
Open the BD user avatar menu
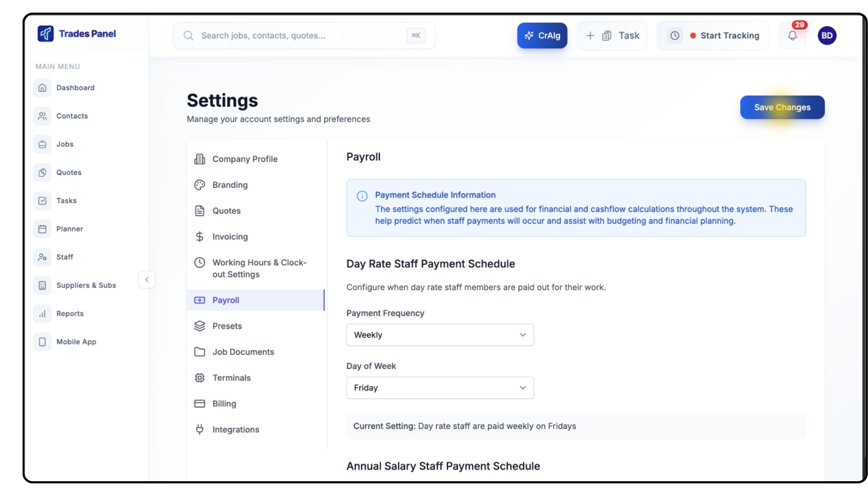click(827, 36)
